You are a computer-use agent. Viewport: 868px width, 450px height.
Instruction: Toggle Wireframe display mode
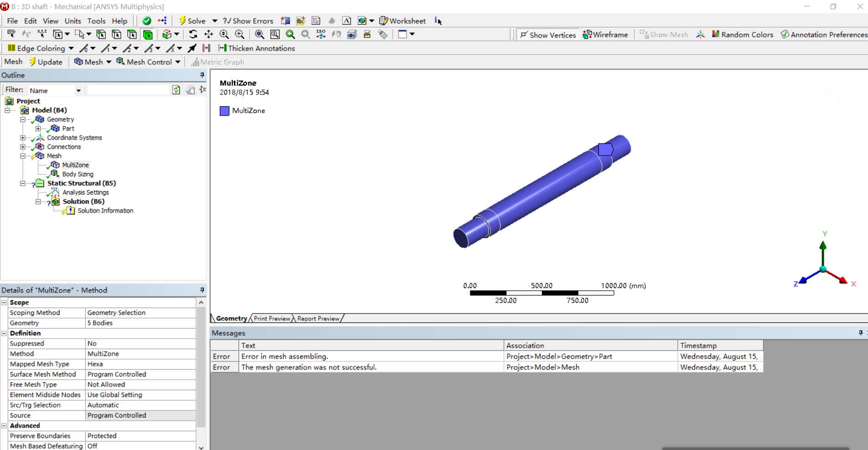tap(605, 35)
